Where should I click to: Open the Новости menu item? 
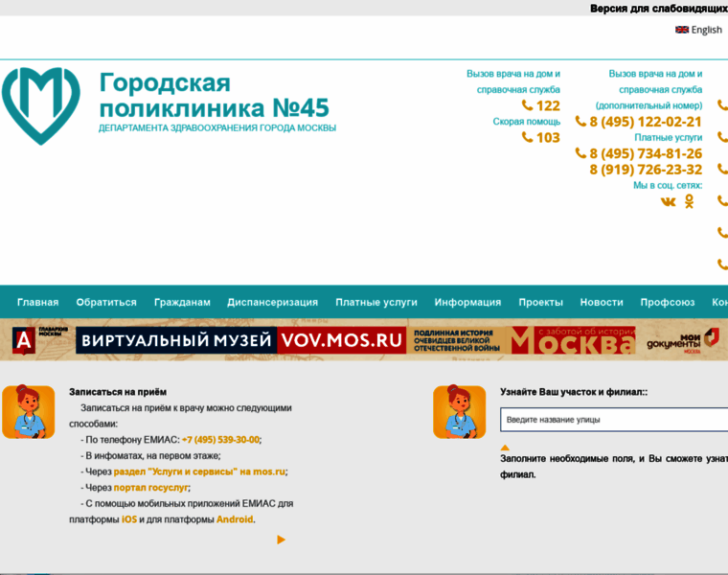(602, 302)
